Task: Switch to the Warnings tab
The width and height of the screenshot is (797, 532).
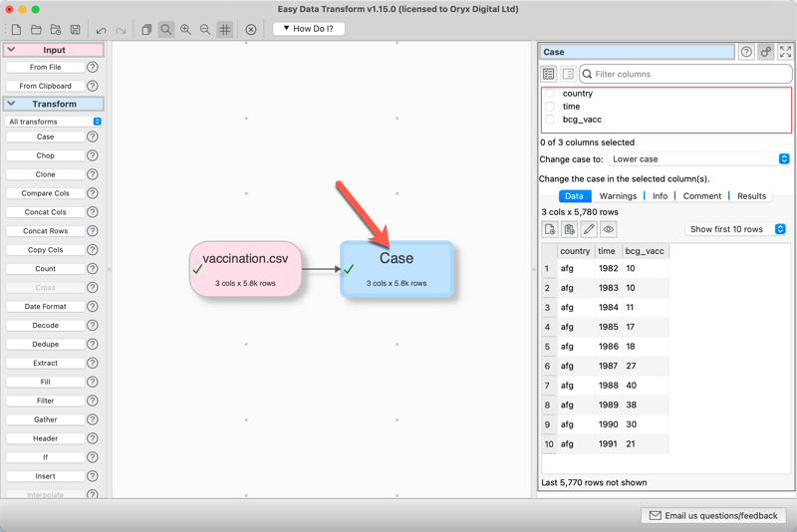Action: [x=618, y=196]
